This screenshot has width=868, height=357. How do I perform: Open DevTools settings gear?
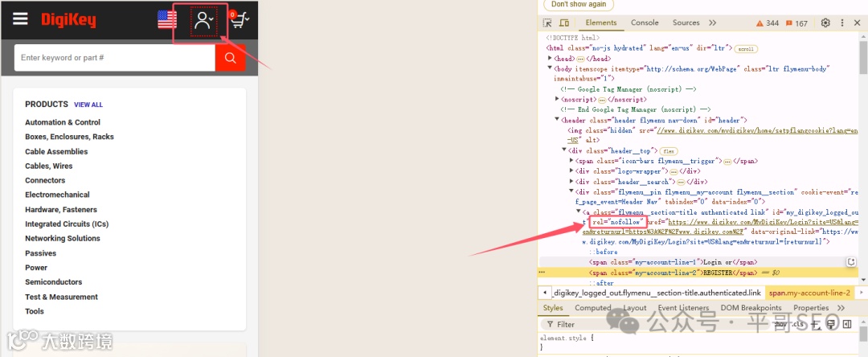825,23
